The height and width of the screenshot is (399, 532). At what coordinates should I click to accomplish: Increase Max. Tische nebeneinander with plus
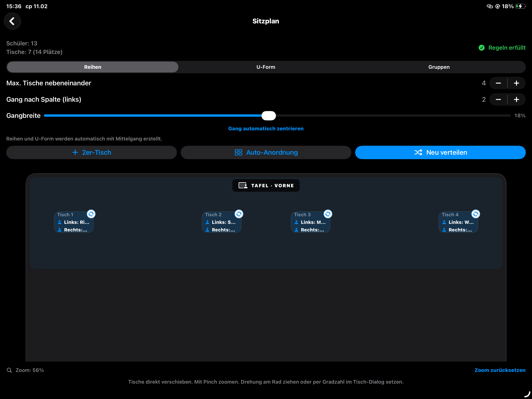pos(516,83)
